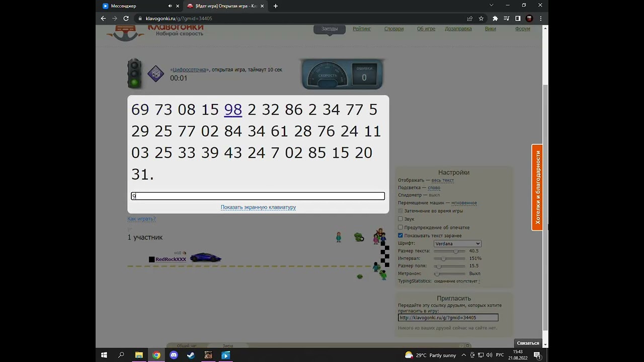The width and height of the screenshot is (644, 362).
Task: Click the browser forward arrow
Action: tap(115, 18)
